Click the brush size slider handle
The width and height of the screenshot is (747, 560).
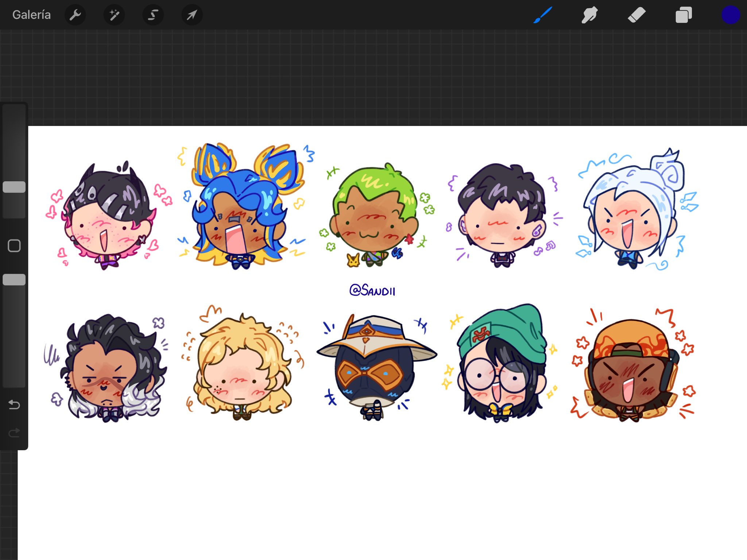(14, 187)
